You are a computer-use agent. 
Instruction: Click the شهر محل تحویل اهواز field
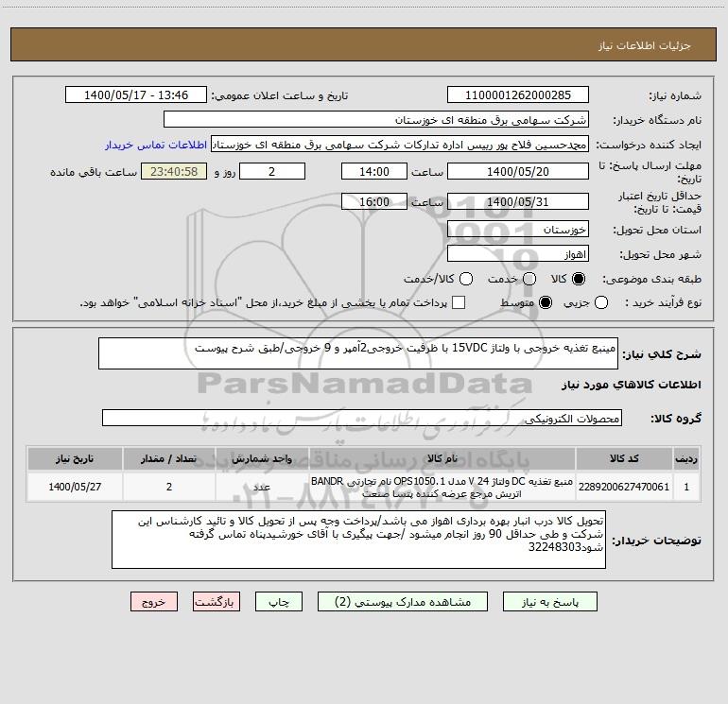click(x=518, y=254)
